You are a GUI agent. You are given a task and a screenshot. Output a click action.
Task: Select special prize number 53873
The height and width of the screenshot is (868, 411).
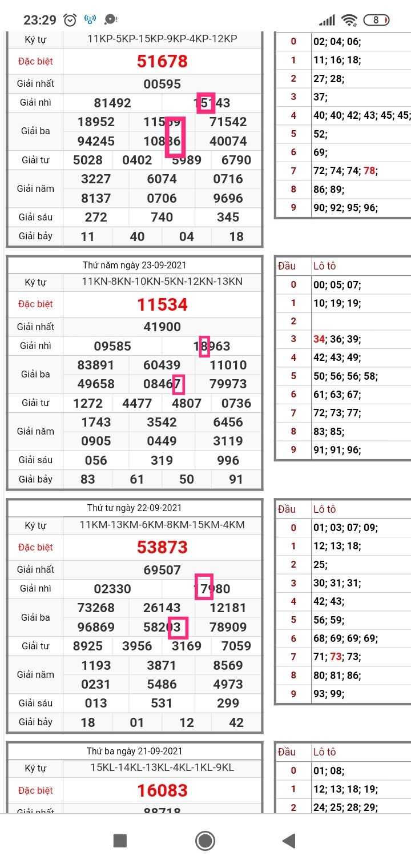pos(162,548)
